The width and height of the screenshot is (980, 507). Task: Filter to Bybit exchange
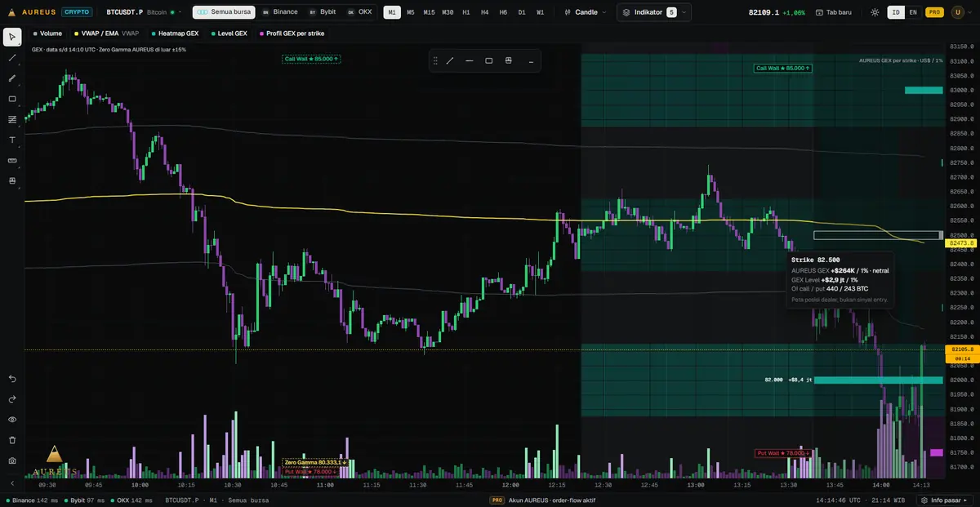pos(323,12)
